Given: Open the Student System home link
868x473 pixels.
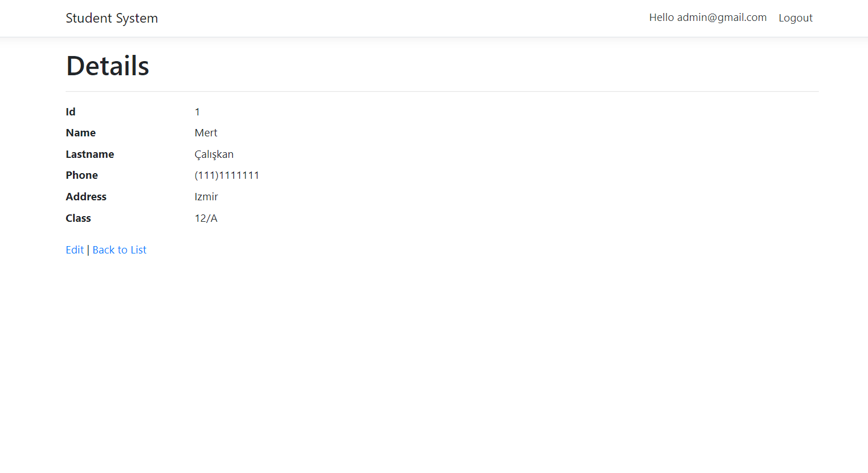Looking at the screenshot, I should pyautogui.click(x=112, y=18).
